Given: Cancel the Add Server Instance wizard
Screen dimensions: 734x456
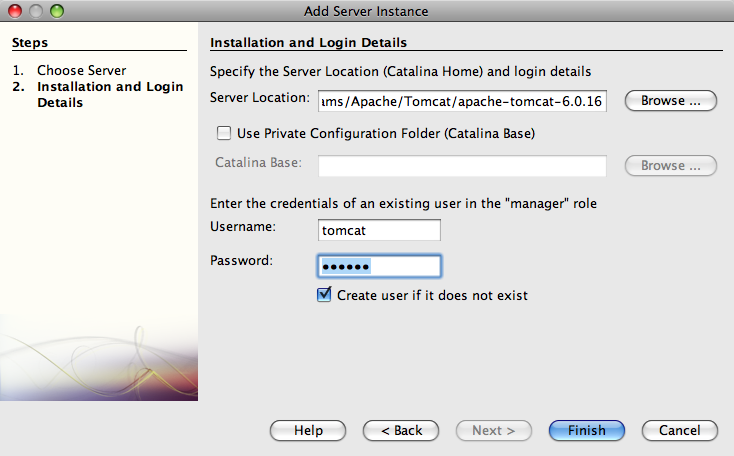Looking at the screenshot, I should (680, 430).
